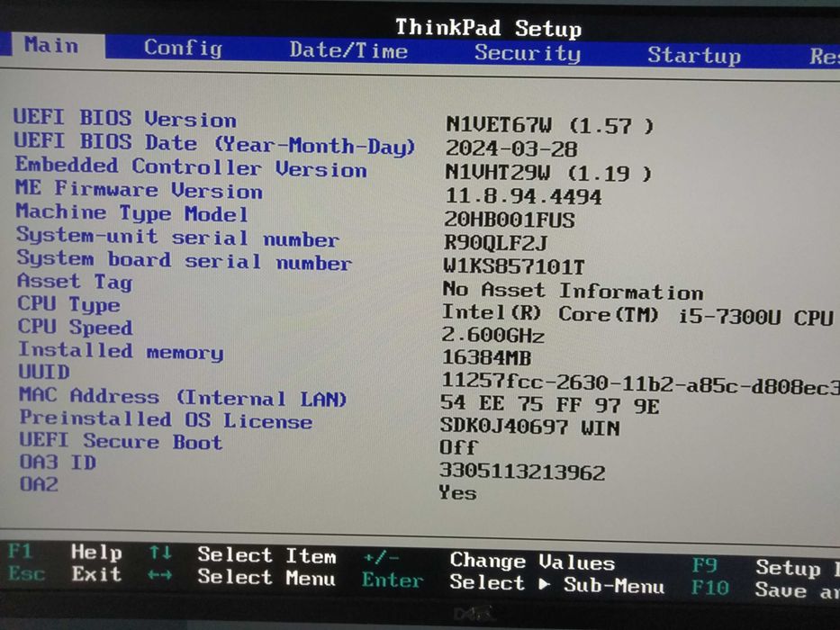This screenshot has height=630, width=840.
Task: Click the UUID value starting 11257fcc
Action: coord(640,383)
